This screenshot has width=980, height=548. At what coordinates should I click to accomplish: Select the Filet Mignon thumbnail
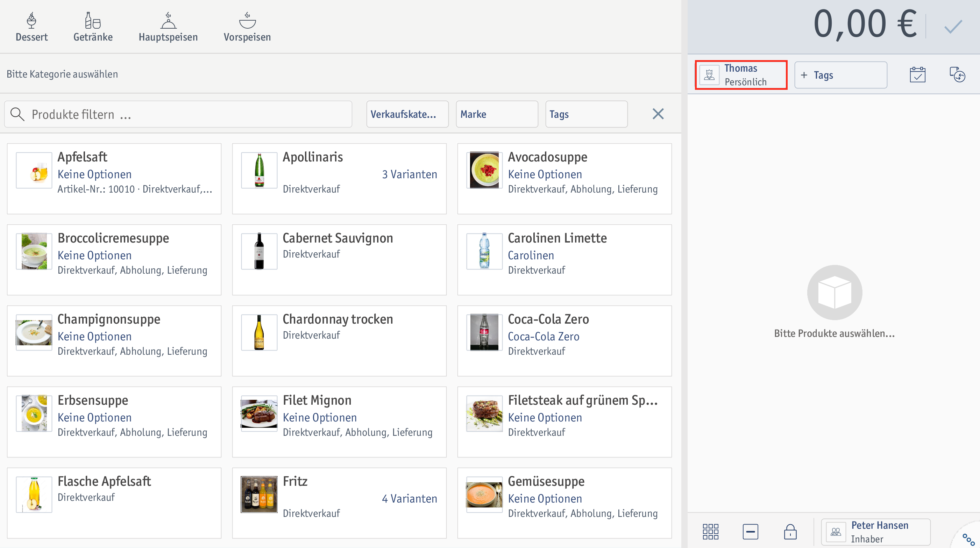[x=259, y=413]
